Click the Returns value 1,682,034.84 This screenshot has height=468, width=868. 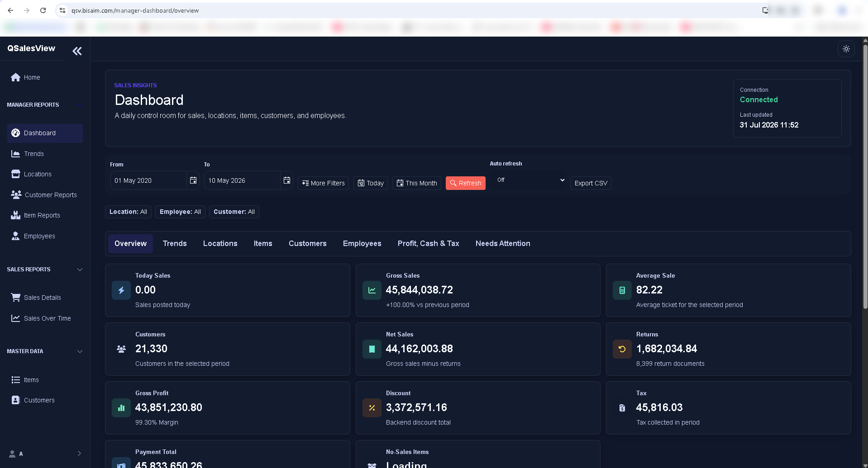[x=667, y=349]
